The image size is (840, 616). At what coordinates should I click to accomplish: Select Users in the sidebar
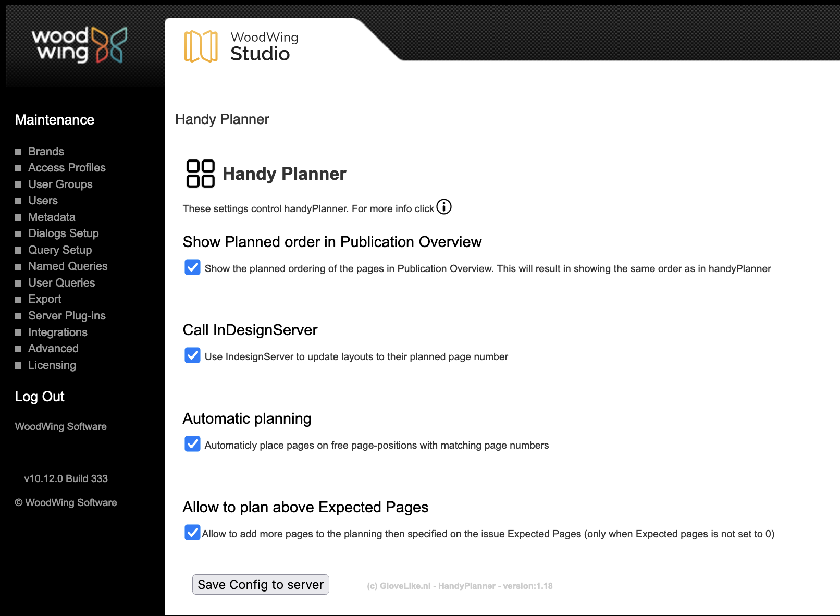[43, 201]
